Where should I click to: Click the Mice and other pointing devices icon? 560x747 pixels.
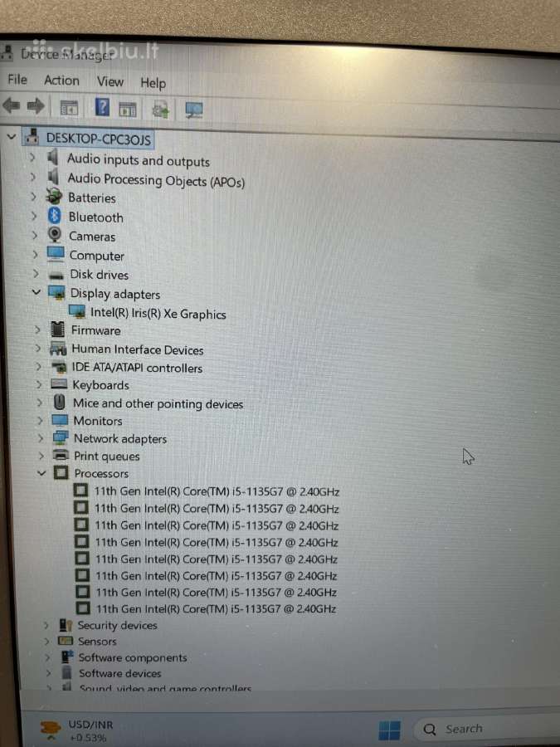tap(60, 403)
